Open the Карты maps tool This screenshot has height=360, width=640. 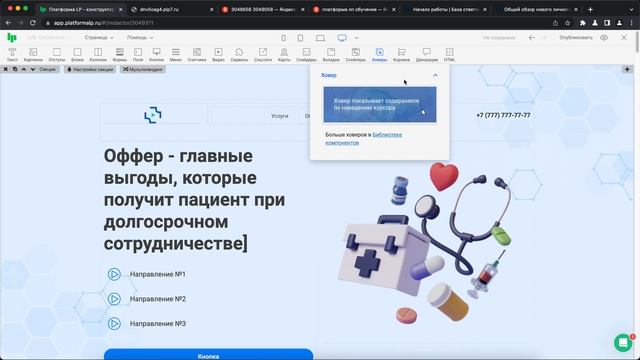pyautogui.click(x=284, y=54)
